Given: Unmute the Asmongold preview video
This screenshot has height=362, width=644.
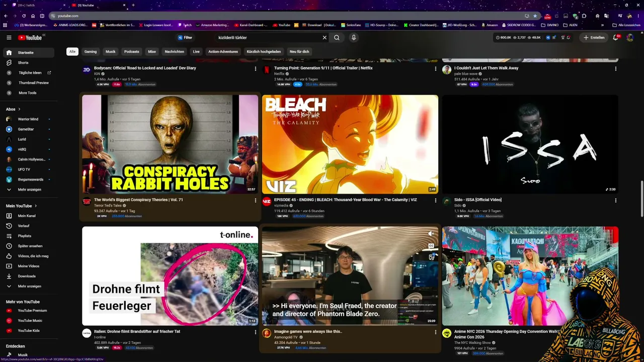Looking at the screenshot, I should pyautogui.click(x=431, y=234).
